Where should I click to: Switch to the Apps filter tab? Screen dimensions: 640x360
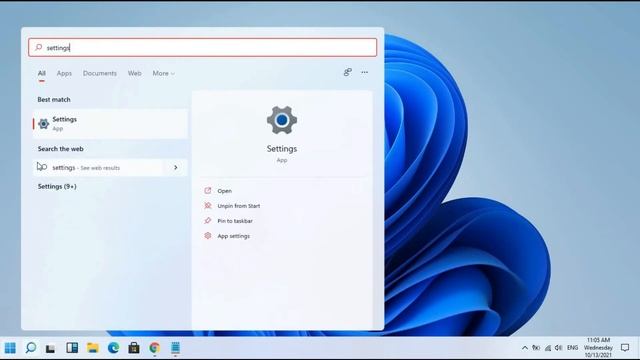click(x=64, y=73)
